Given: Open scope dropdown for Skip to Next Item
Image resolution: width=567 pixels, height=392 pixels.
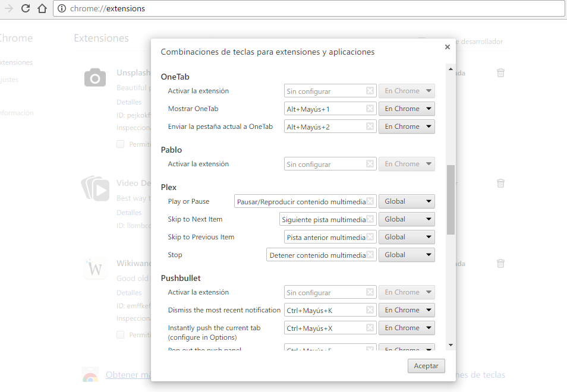Looking at the screenshot, I should (407, 219).
